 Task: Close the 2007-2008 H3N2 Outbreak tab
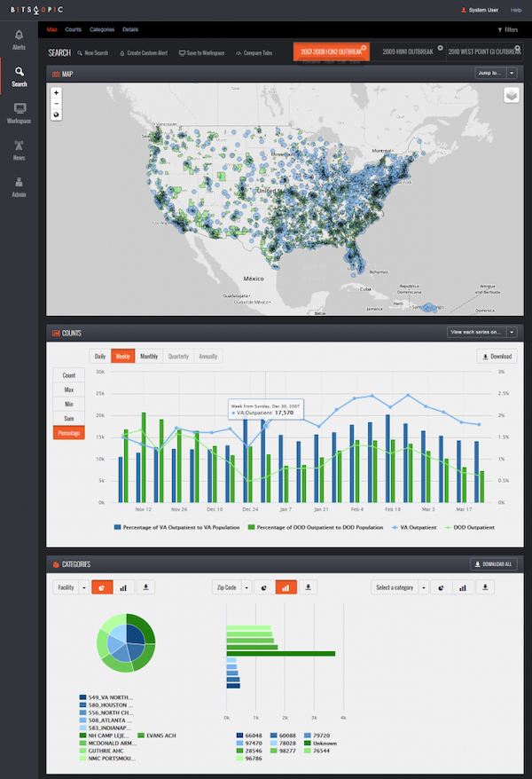click(364, 48)
